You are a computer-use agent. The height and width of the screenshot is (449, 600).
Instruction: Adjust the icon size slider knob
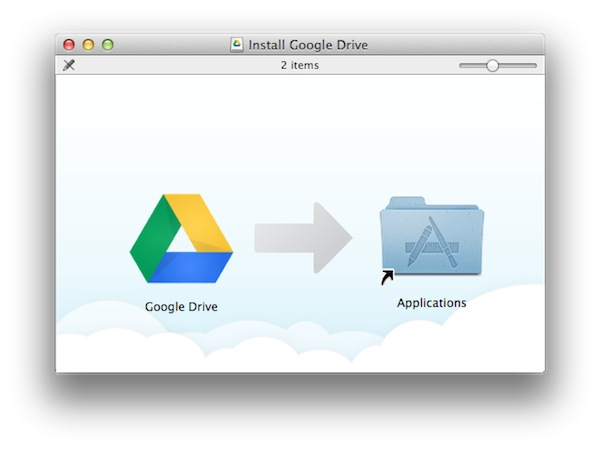click(x=492, y=65)
